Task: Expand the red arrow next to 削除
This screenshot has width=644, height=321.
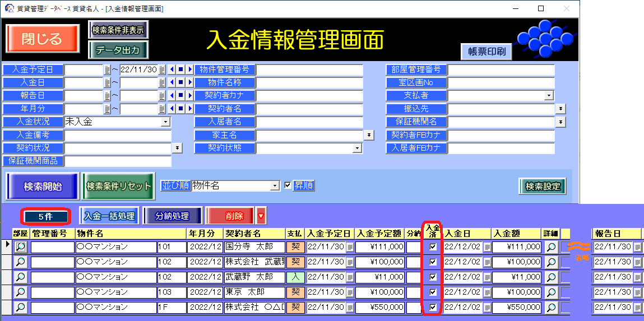Action: coord(261,215)
